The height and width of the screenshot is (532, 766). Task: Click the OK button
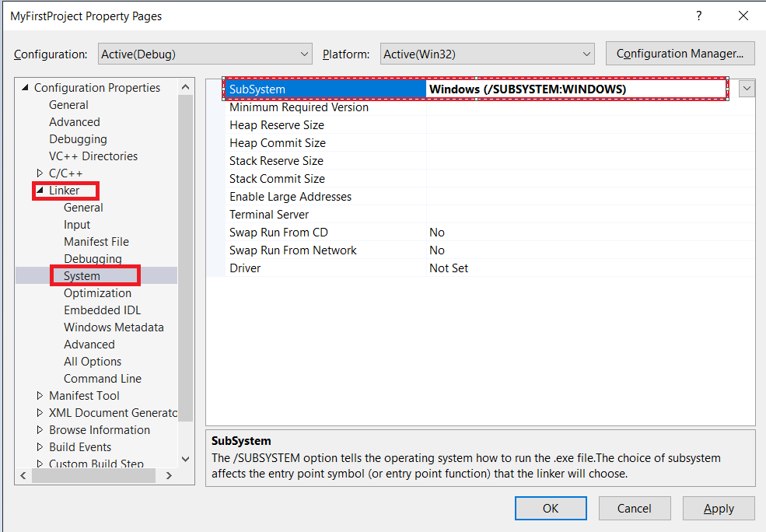pos(551,509)
